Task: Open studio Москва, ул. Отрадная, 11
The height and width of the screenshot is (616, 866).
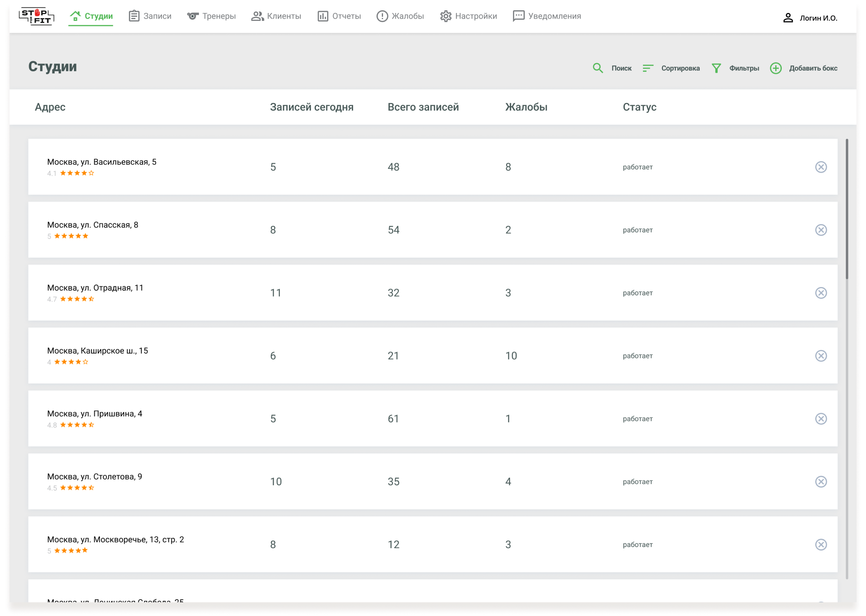Action: (x=95, y=288)
